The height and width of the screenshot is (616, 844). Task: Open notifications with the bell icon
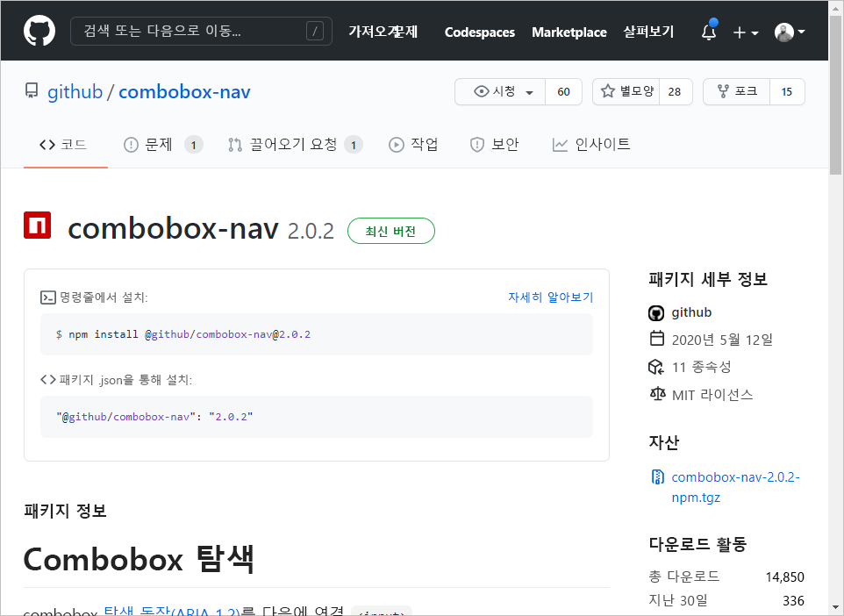click(708, 32)
